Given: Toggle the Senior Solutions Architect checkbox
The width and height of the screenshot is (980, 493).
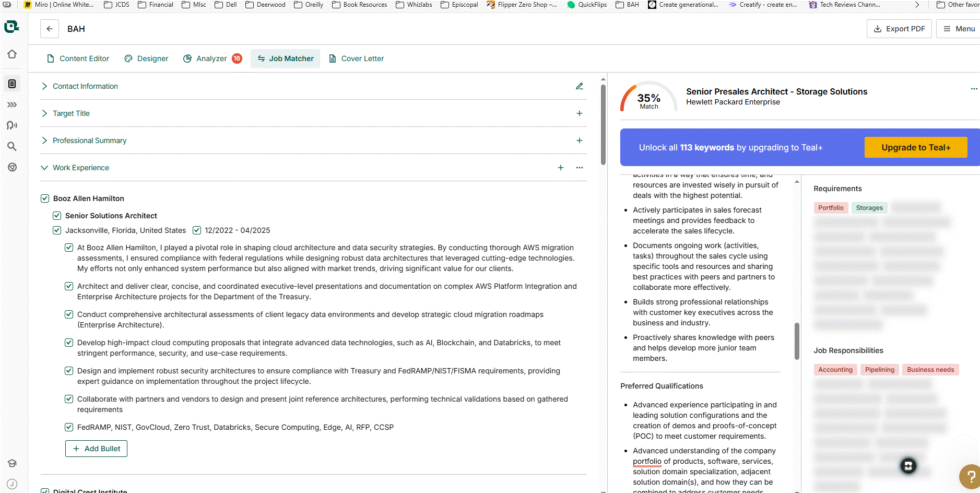Looking at the screenshot, I should click(57, 216).
